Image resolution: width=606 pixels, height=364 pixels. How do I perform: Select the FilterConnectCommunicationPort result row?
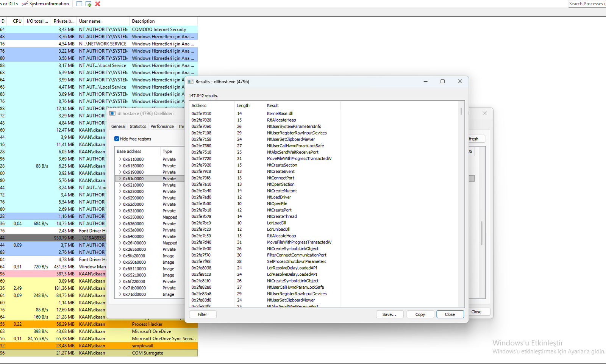click(x=265, y=255)
